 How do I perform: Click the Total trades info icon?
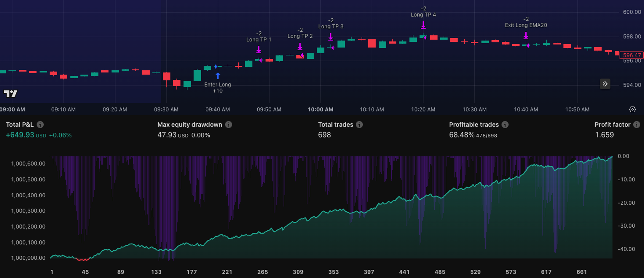359,125
